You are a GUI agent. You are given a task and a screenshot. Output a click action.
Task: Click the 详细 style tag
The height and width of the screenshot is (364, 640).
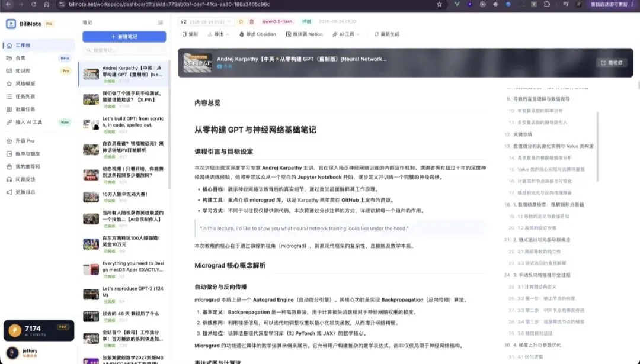pos(306,22)
